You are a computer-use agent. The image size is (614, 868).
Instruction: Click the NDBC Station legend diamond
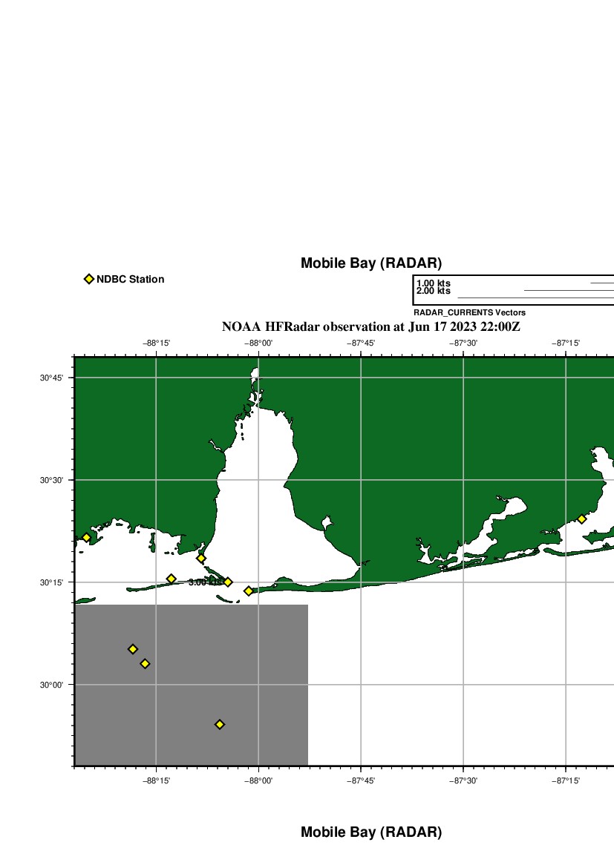pyautogui.click(x=89, y=279)
